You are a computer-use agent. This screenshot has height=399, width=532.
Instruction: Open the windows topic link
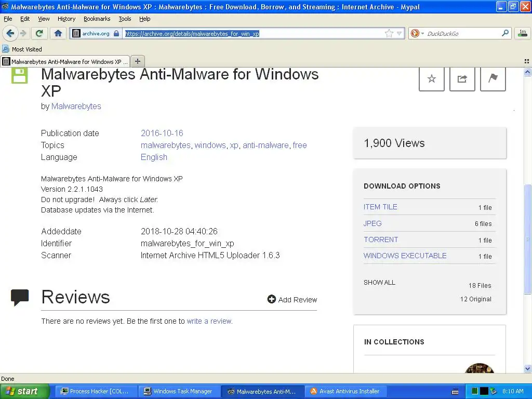pyautogui.click(x=210, y=145)
